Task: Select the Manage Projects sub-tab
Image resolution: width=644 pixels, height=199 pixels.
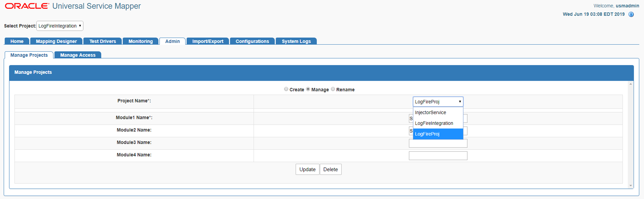Action: click(29, 55)
